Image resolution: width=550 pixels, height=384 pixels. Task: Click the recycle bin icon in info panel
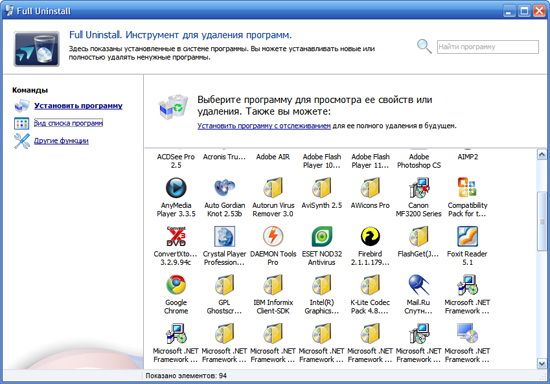pos(173,107)
